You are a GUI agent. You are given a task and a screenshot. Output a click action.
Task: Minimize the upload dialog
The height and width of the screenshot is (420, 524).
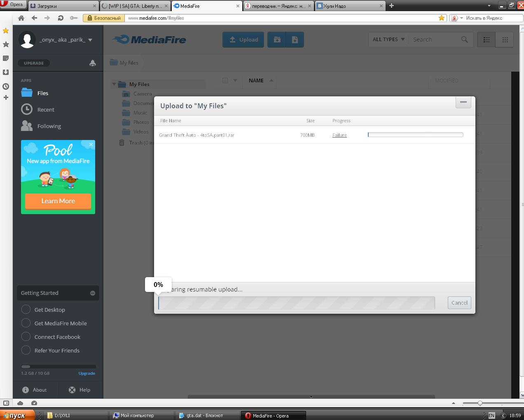coord(463,103)
